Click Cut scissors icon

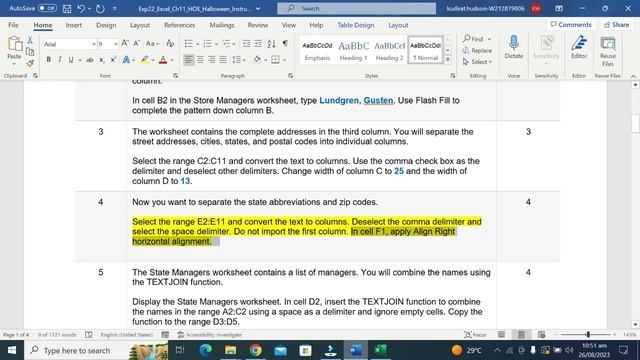click(x=30, y=40)
